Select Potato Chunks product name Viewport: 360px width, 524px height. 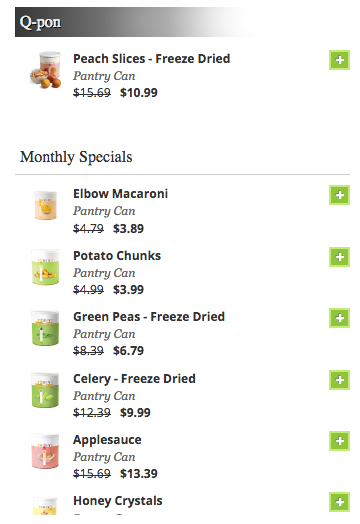pyautogui.click(x=117, y=256)
